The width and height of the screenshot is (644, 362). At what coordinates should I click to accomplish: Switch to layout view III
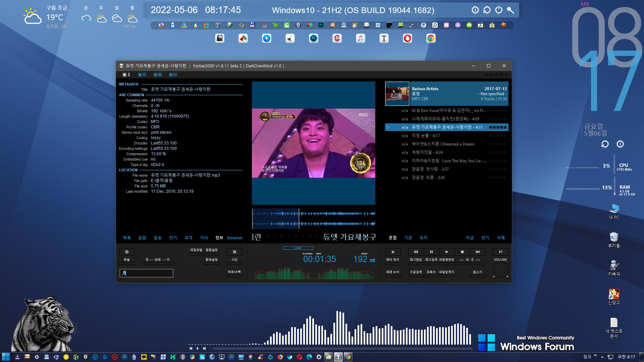click(x=158, y=75)
